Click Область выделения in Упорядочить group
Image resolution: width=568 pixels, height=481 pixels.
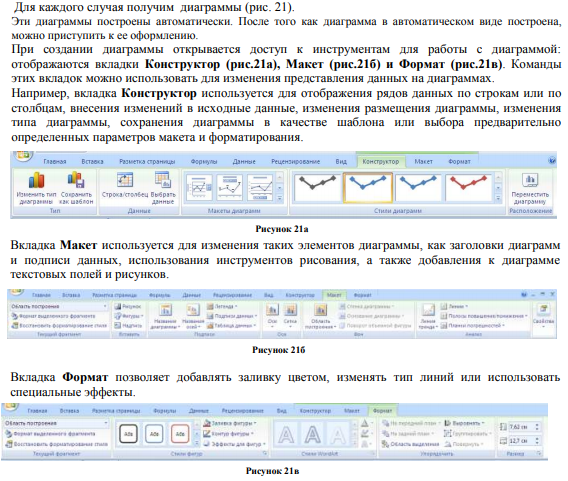click(410, 444)
